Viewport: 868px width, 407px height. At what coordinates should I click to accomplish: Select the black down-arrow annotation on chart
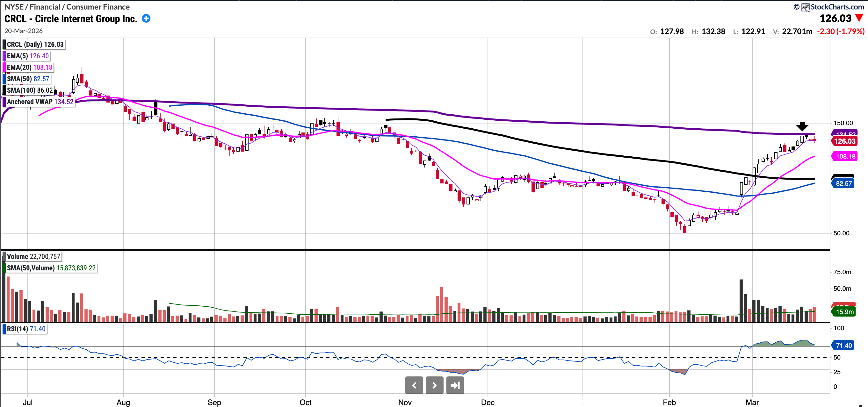[x=802, y=126]
